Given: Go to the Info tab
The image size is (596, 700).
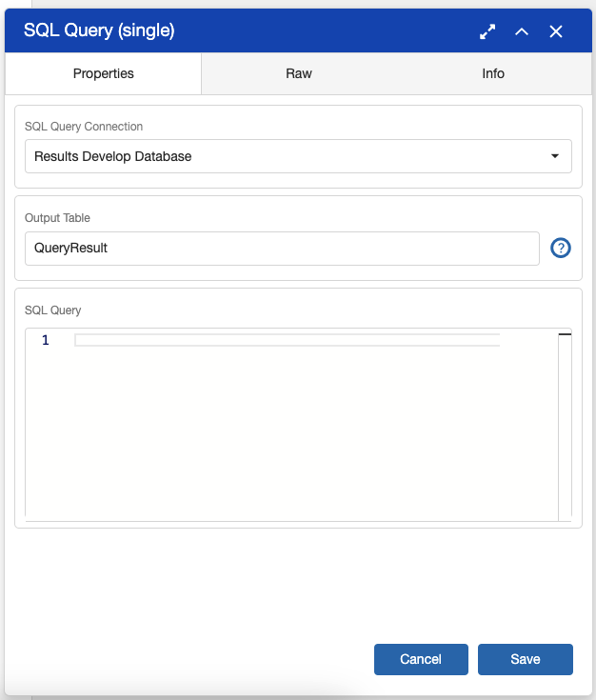Looking at the screenshot, I should pos(492,73).
